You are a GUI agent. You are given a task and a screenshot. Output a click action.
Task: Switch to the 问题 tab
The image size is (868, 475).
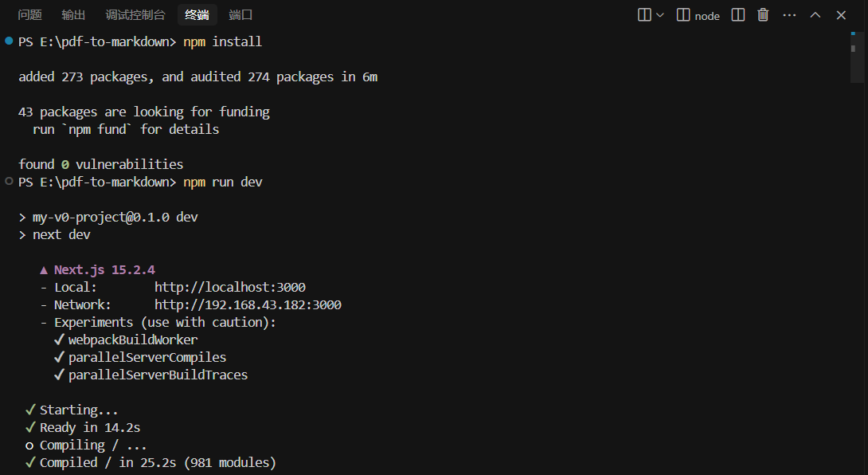pyautogui.click(x=30, y=15)
